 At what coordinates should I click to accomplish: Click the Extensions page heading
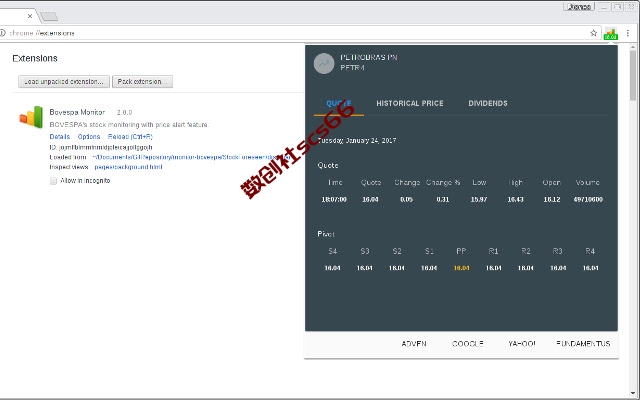point(35,58)
